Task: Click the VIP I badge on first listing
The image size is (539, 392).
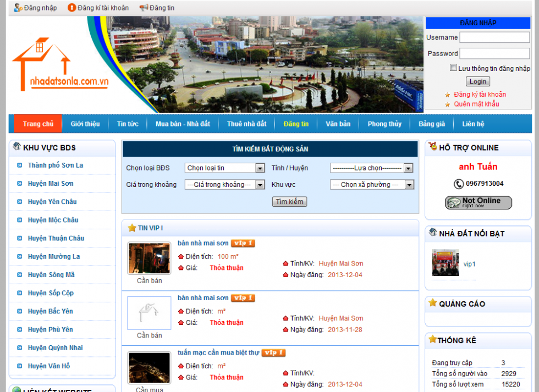Action: 243,243
